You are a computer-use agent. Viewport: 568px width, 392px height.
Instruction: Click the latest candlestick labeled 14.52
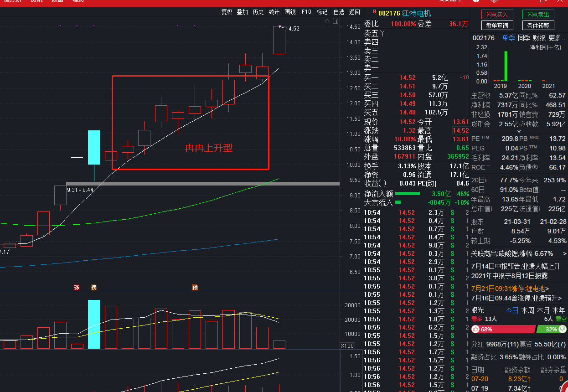(x=279, y=40)
